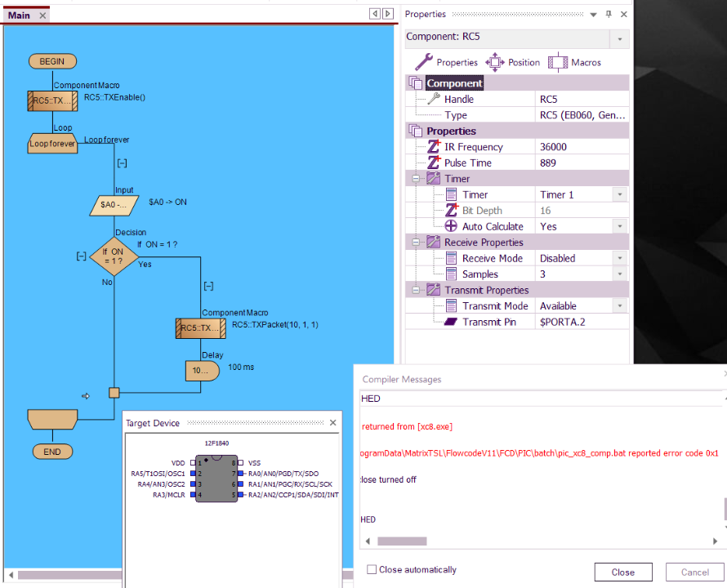This screenshot has height=588, width=727.
Task: Click the Transmit Pin purple icon
Action: (451, 322)
